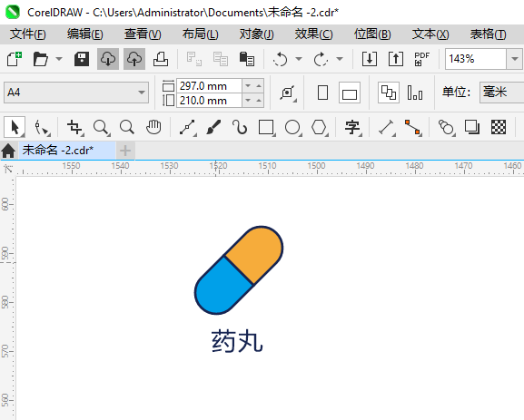Screen dimensions: 524x420
Task: Select the Drop Shadow tool
Action: pyautogui.click(x=472, y=128)
